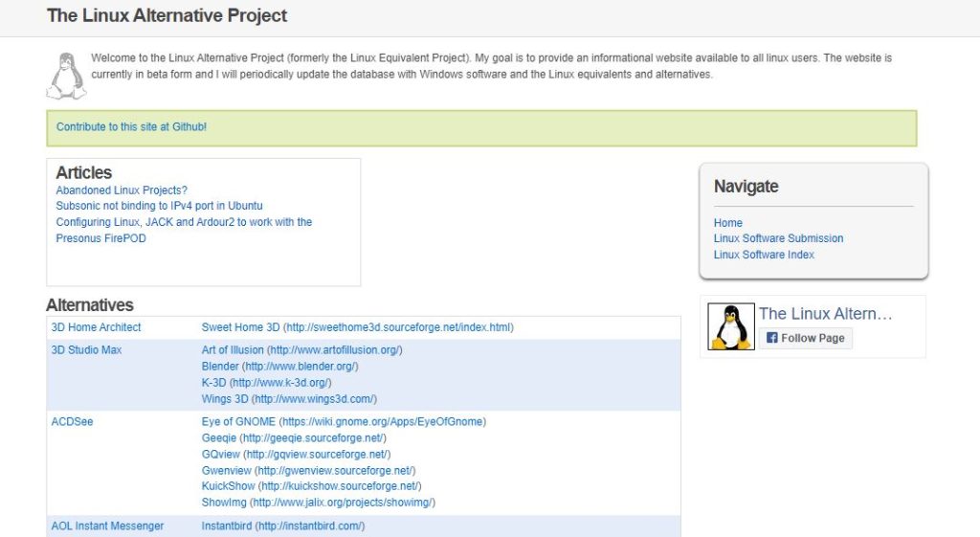Open the Gwenview alternative link

pyautogui.click(x=308, y=471)
